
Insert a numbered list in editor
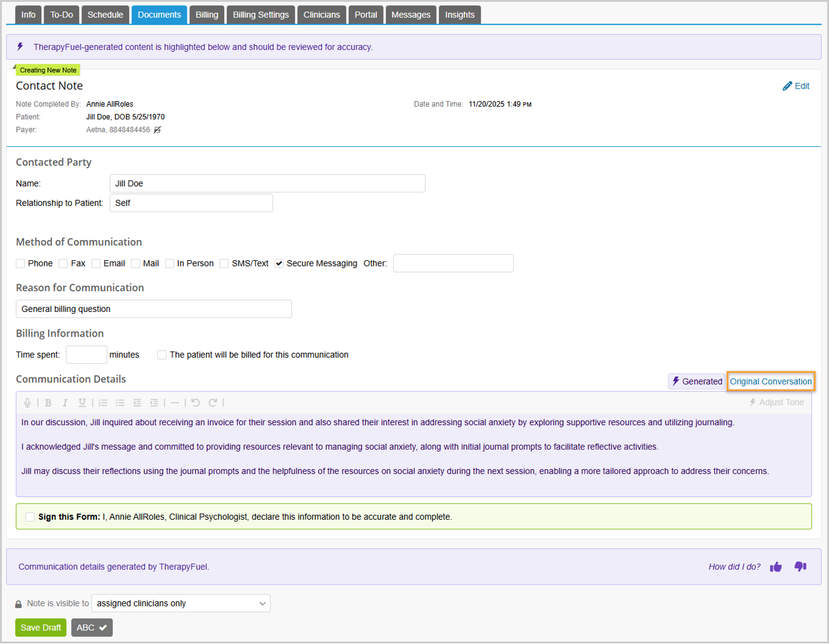tap(103, 403)
